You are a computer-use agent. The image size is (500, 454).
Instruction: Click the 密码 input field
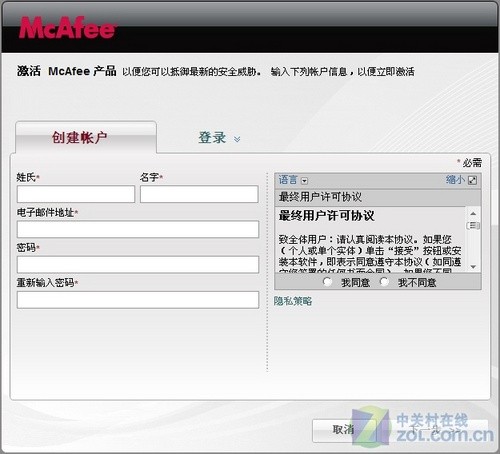pyautogui.click(x=138, y=265)
